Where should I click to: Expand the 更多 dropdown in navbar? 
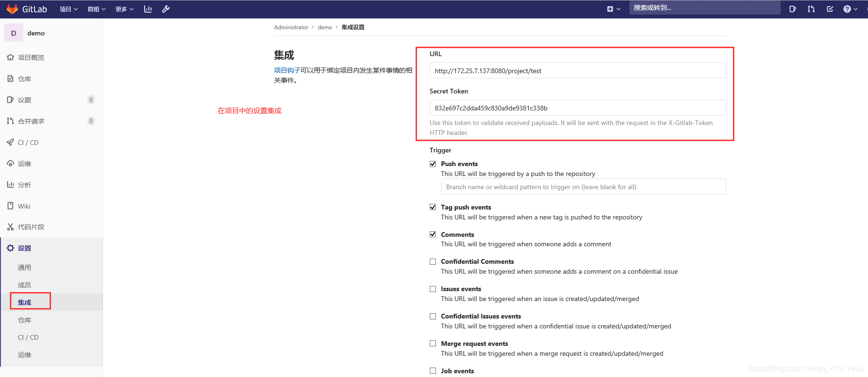click(124, 9)
